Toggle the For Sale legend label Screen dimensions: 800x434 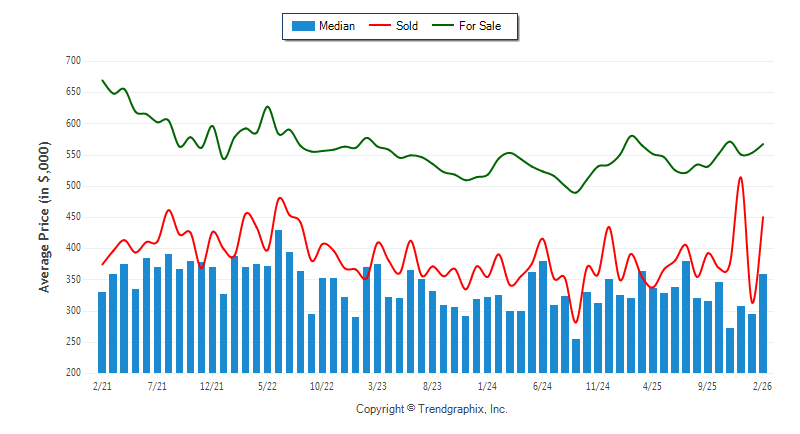point(481,26)
